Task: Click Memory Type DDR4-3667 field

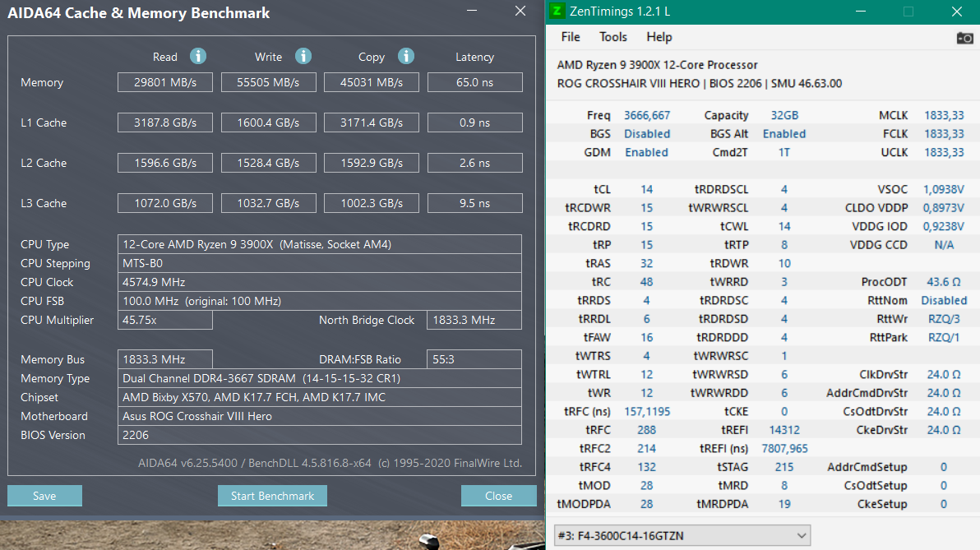Action: click(x=319, y=378)
